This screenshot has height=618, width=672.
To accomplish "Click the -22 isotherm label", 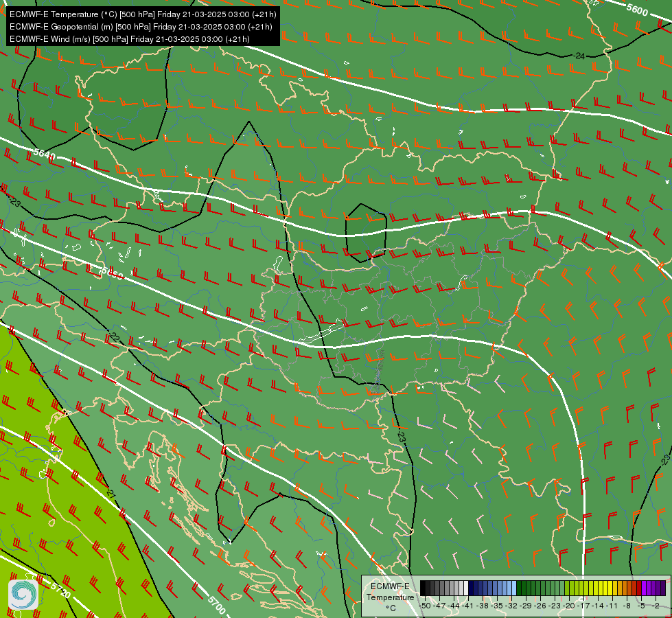I will 113,337.
